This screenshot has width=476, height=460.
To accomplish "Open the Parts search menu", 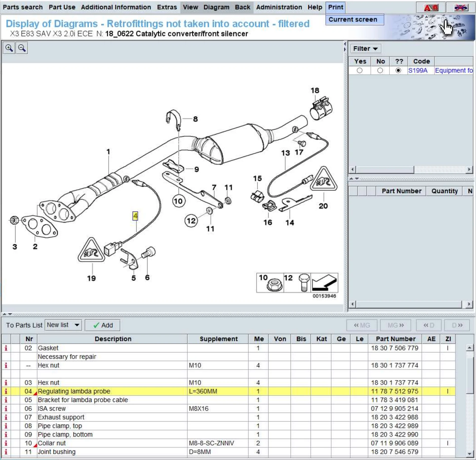I will coord(23,7).
